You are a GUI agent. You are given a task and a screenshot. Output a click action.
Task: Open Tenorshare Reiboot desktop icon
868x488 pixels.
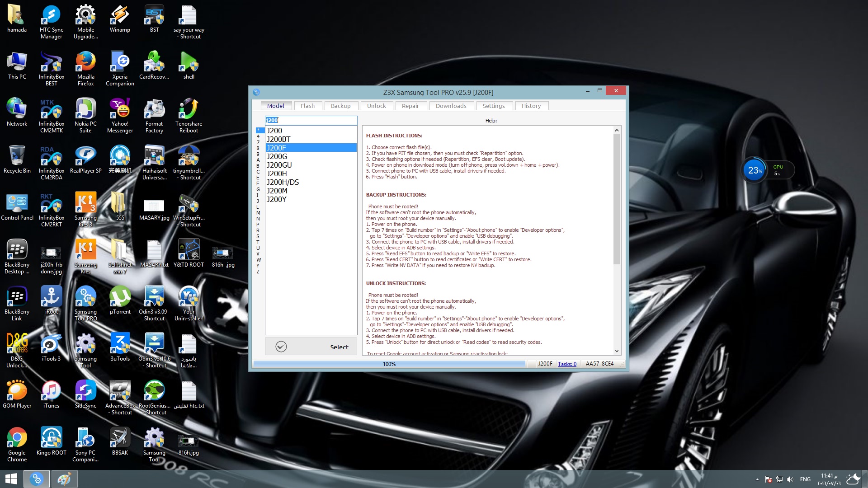189,116
